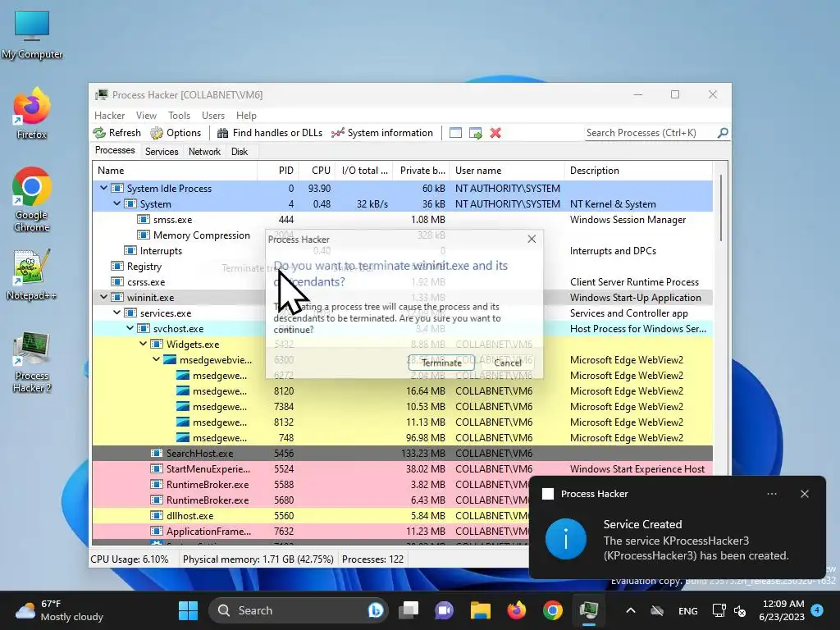
Task: Open Chrome from the taskbar
Action: point(552,610)
